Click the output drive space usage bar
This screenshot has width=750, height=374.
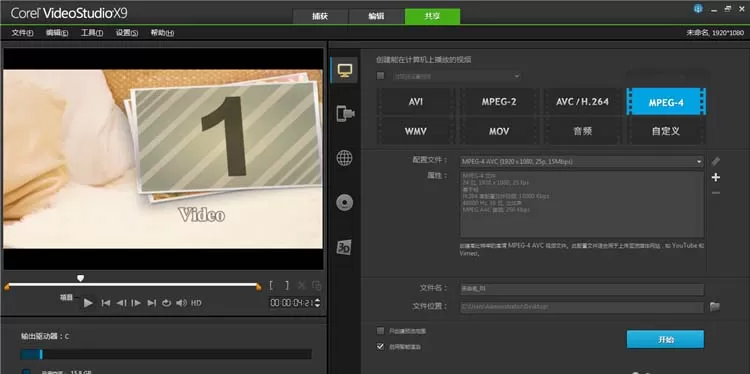pyautogui.click(x=166, y=354)
